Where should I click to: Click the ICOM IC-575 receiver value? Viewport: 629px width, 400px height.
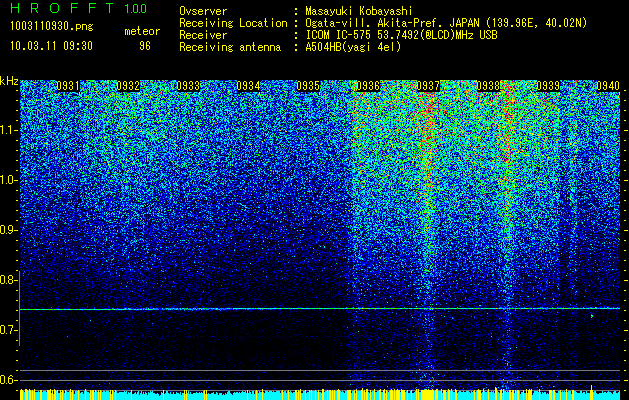tap(401, 35)
